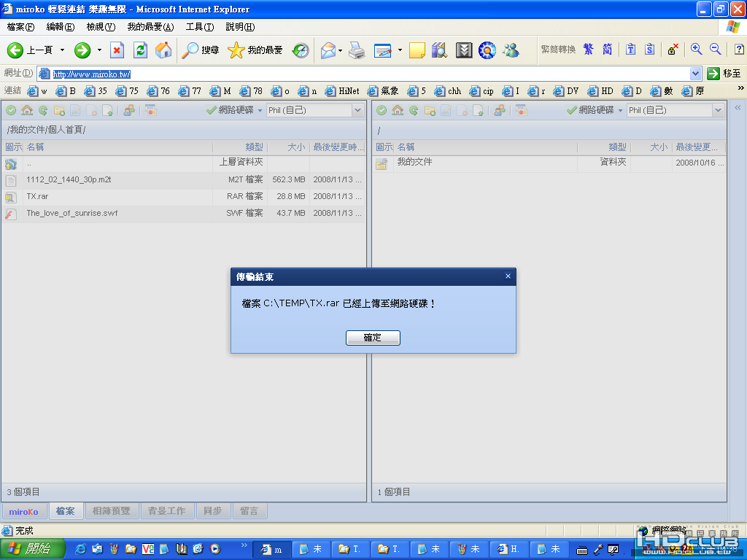Click the zoom out magnifier icon
The width and height of the screenshot is (747, 560).
click(715, 49)
